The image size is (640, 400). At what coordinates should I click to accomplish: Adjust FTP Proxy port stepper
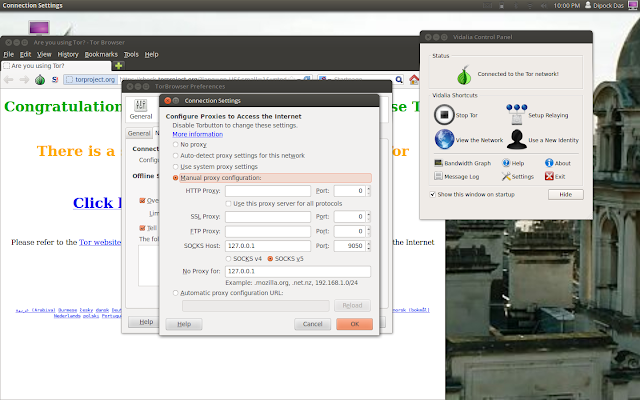click(369, 231)
